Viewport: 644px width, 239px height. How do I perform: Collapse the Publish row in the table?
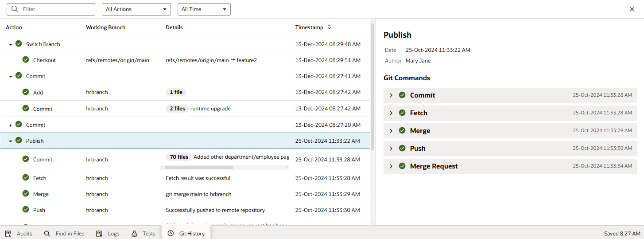click(11, 141)
